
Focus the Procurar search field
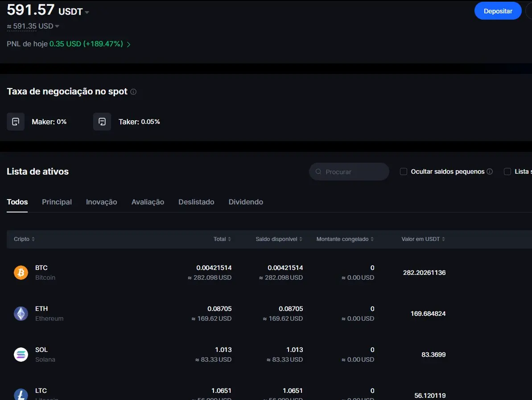pyautogui.click(x=349, y=171)
